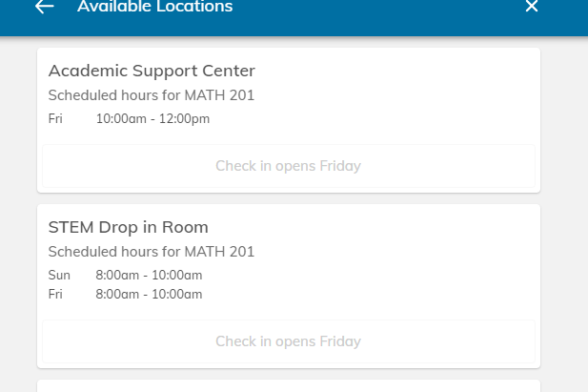Screen dimensions: 588x392
Task: Select the STEM Drop in Room heading
Action: click(128, 227)
